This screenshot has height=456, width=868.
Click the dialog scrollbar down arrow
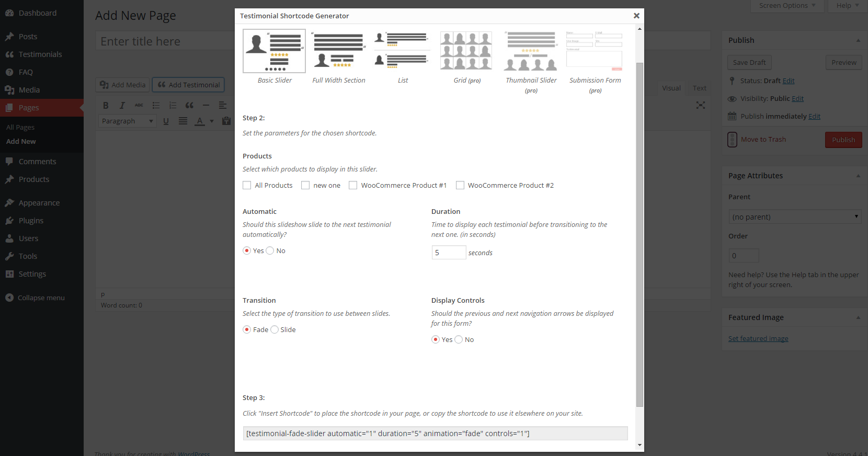(x=640, y=445)
